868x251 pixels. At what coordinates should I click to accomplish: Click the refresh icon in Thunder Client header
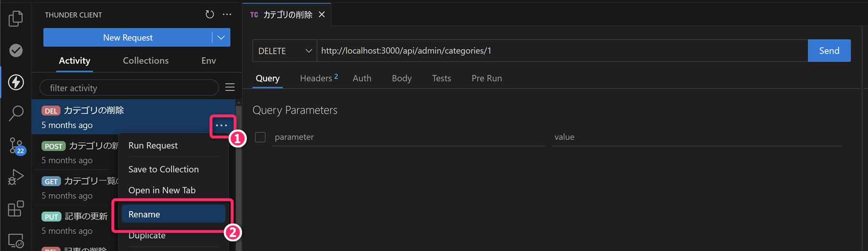(x=209, y=14)
